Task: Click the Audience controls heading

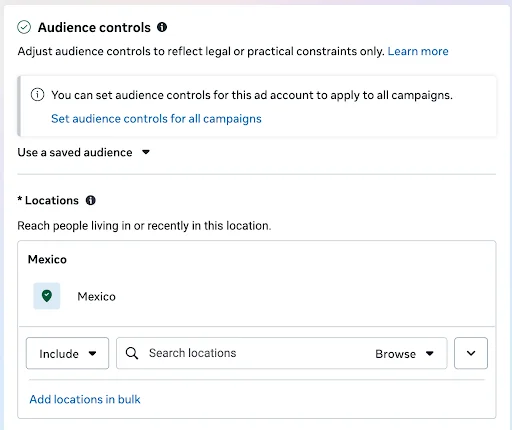Action: (94, 27)
